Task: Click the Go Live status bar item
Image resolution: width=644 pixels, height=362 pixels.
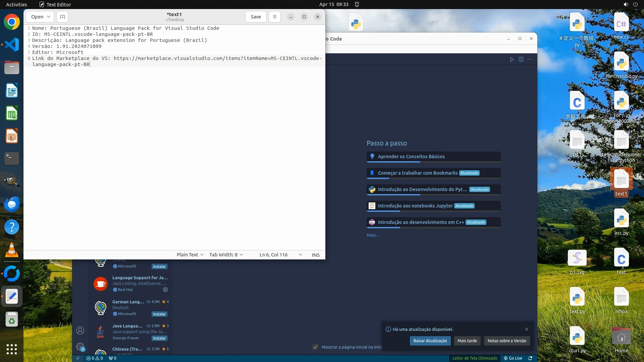Action: tap(513, 358)
